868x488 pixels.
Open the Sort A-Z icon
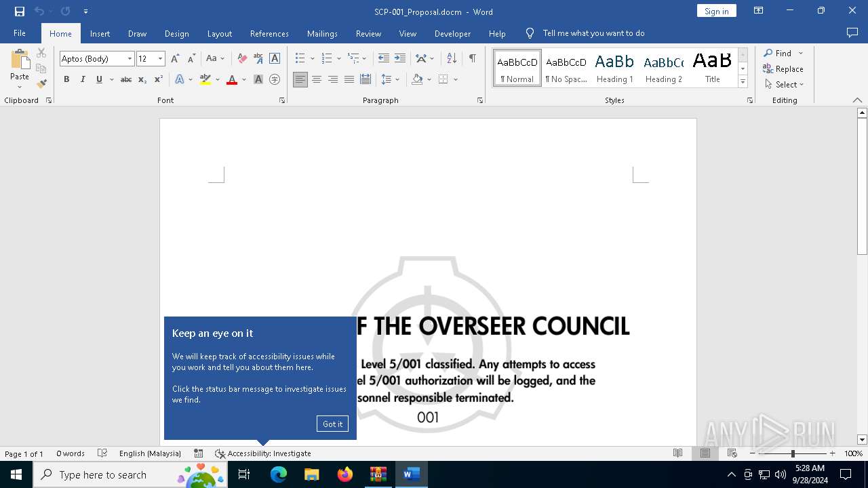452,58
